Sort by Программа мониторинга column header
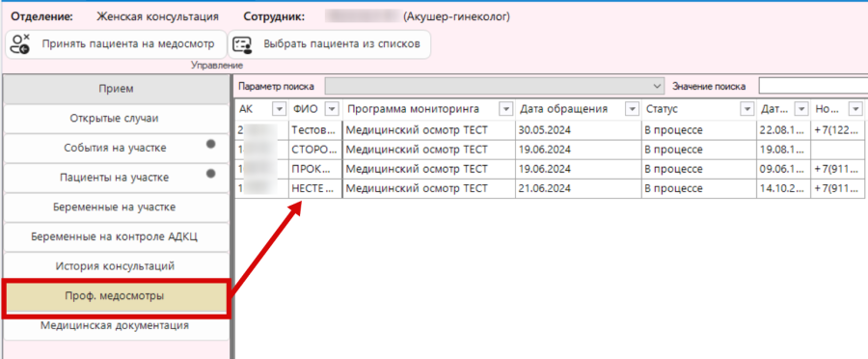868x359 pixels. (x=413, y=109)
